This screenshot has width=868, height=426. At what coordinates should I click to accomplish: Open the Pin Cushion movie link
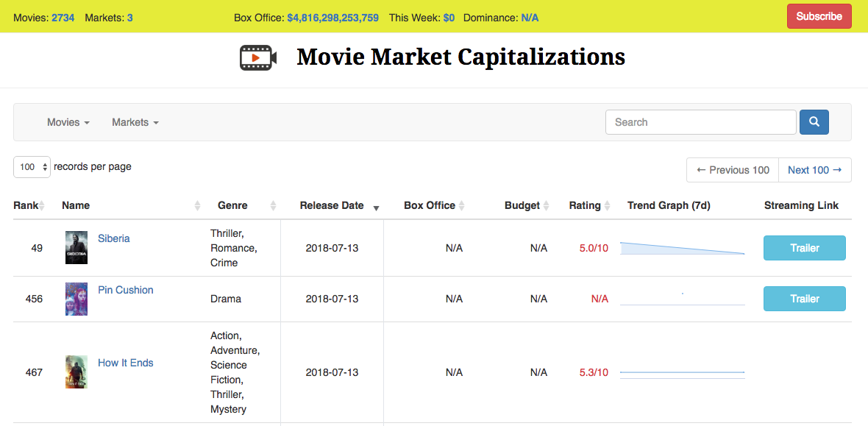125,289
